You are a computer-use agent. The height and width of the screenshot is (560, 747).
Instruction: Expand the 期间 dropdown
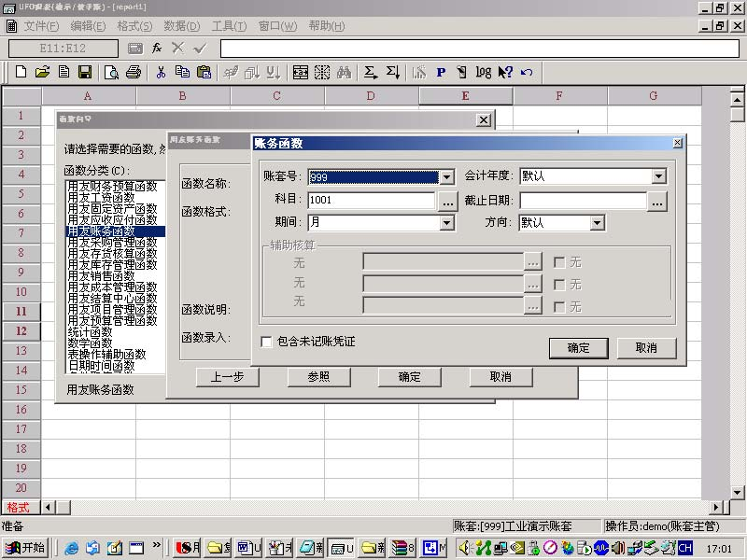[447, 222]
